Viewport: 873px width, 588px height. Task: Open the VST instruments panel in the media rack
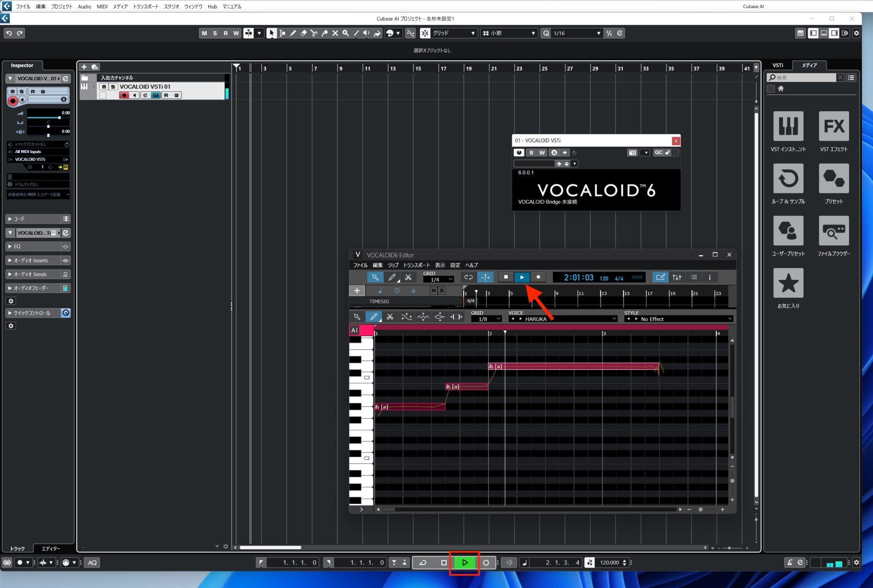coord(788,126)
